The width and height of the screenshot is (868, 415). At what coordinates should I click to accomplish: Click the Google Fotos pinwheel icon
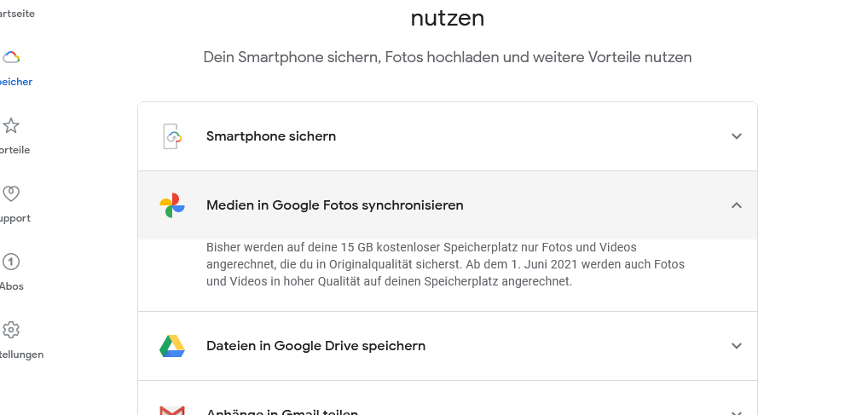pos(172,205)
